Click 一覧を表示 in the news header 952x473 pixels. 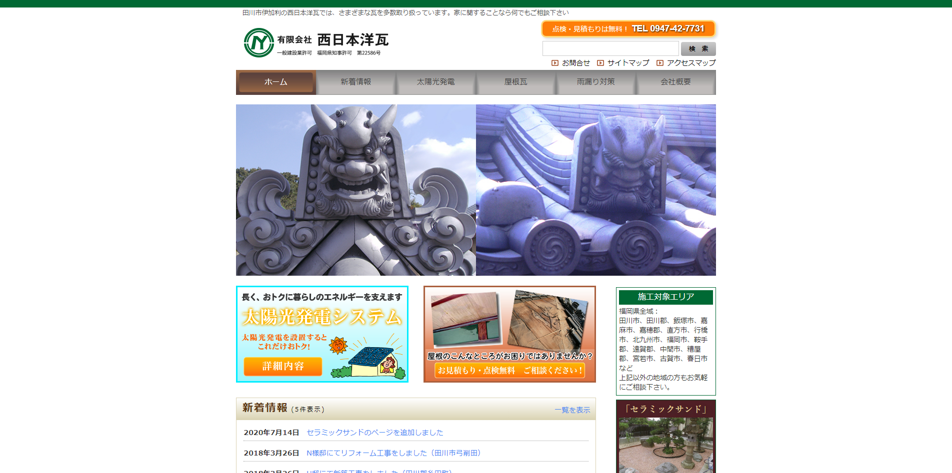point(572,410)
